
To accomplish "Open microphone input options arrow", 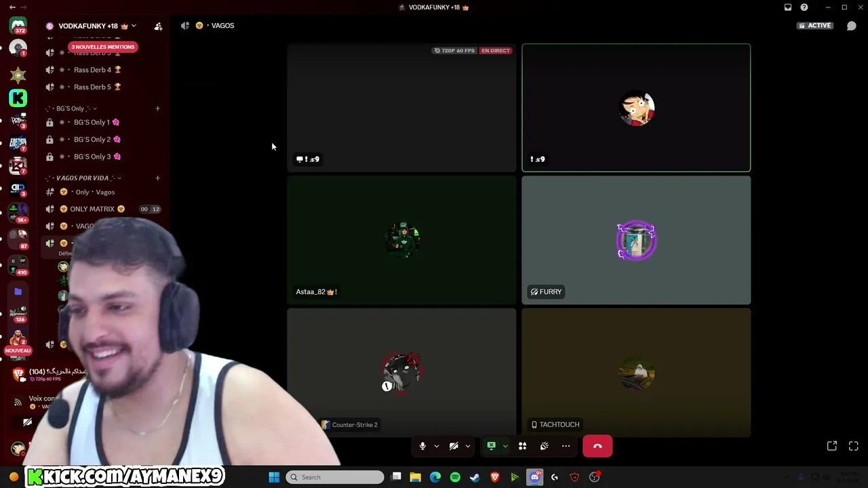I will pyautogui.click(x=436, y=446).
